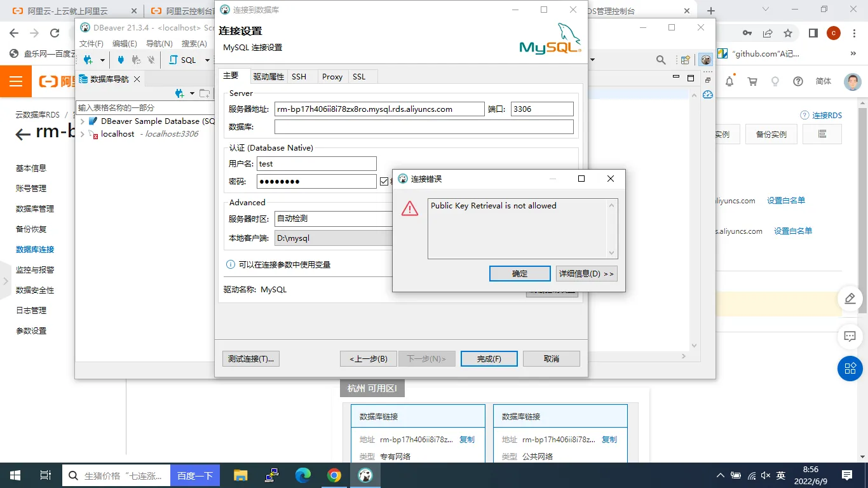Minimize the DBeaver editor area panel
The height and width of the screenshot is (488, 868).
click(676, 77)
